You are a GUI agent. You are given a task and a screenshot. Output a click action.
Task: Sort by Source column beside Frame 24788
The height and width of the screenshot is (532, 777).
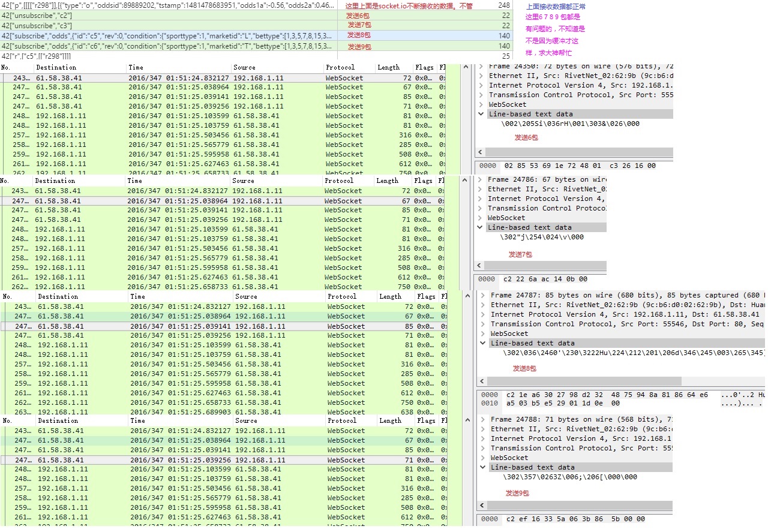tap(248, 420)
